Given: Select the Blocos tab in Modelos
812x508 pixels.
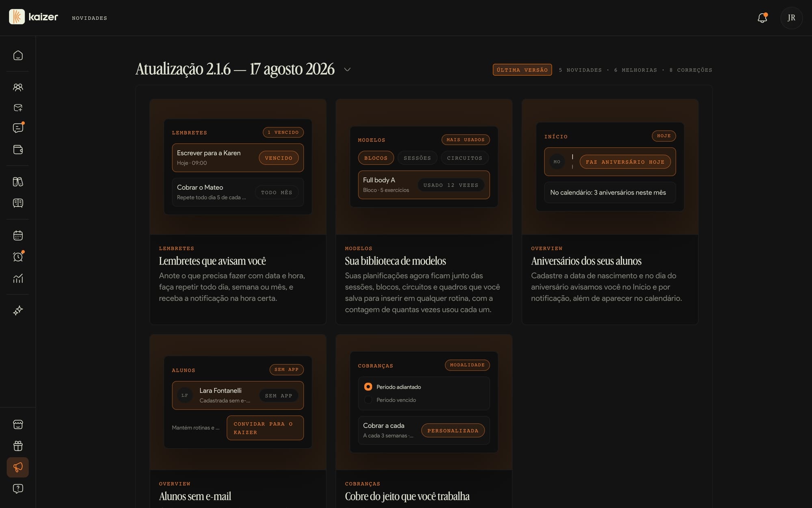Looking at the screenshot, I should coord(376,158).
